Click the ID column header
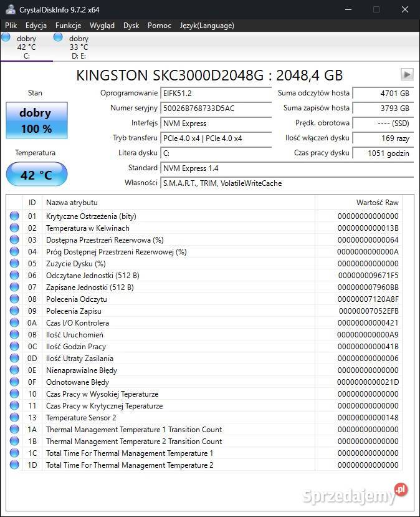420x517 pixels. (32, 203)
